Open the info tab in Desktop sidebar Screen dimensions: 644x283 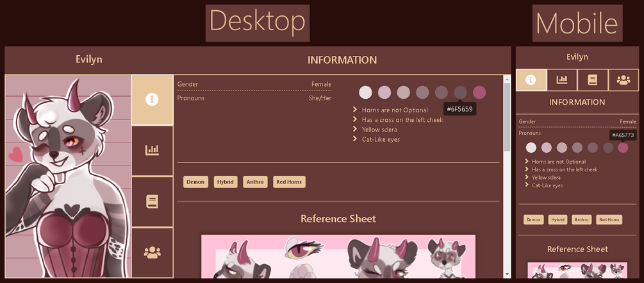pyautogui.click(x=152, y=99)
